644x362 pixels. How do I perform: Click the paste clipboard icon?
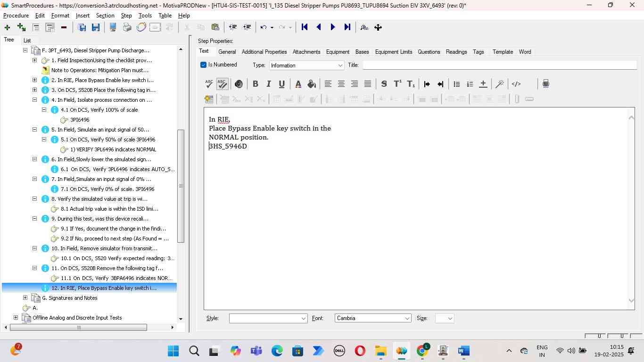click(x=215, y=27)
